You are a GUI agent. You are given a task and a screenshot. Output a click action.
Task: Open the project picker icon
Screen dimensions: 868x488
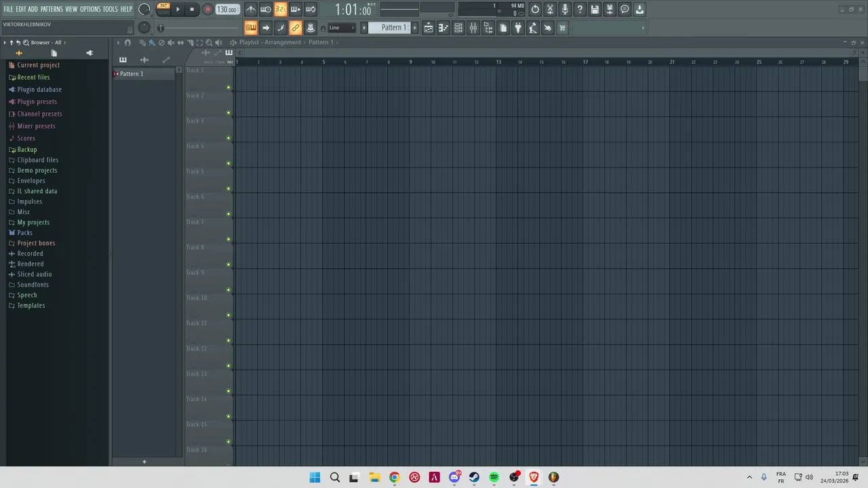click(x=503, y=28)
